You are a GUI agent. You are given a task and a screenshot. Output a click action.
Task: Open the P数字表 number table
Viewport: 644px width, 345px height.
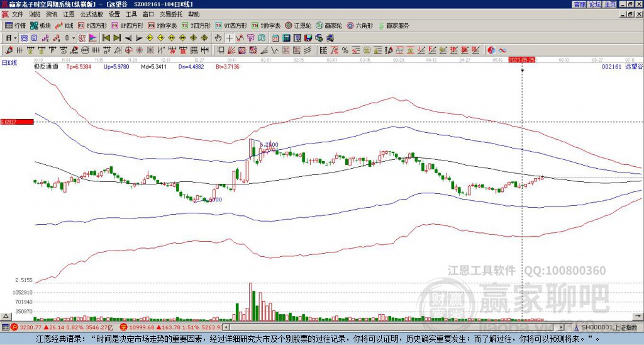point(163,25)
